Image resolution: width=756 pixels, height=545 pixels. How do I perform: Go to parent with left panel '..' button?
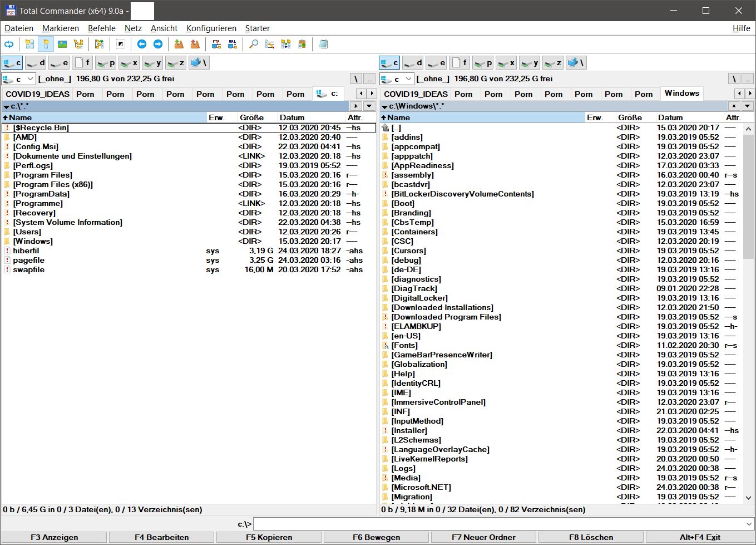click(369, 79)
